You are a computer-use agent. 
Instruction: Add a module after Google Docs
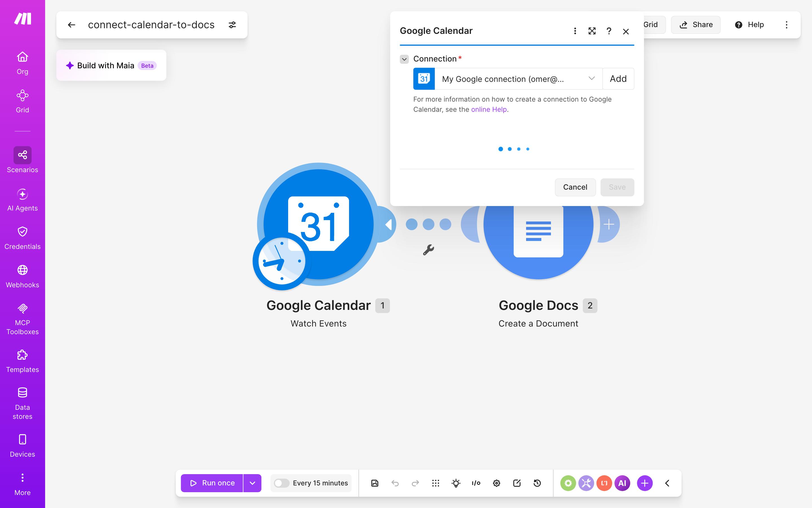point(609,224)
